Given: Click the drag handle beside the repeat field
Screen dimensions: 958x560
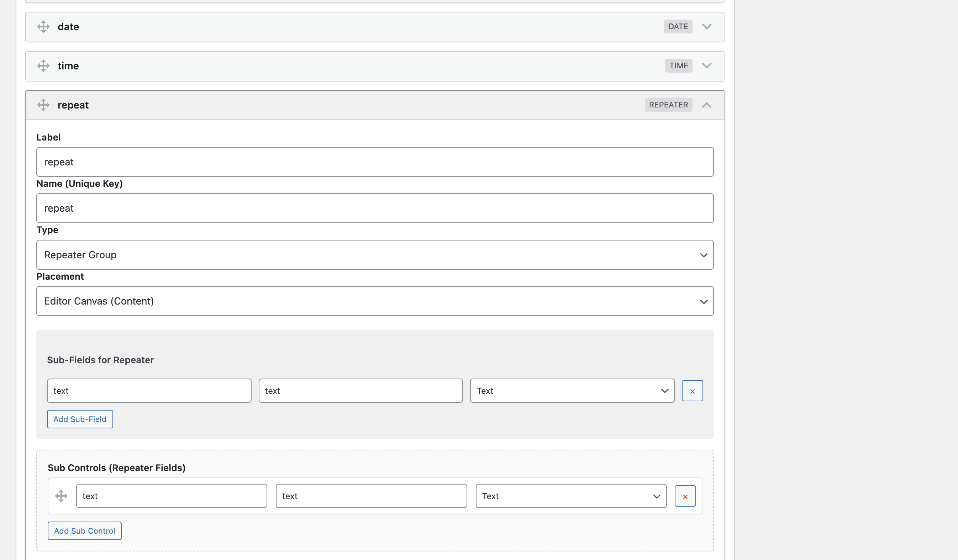Looking at the screenshot, I should pyautogui.click(x=43, y=105).
